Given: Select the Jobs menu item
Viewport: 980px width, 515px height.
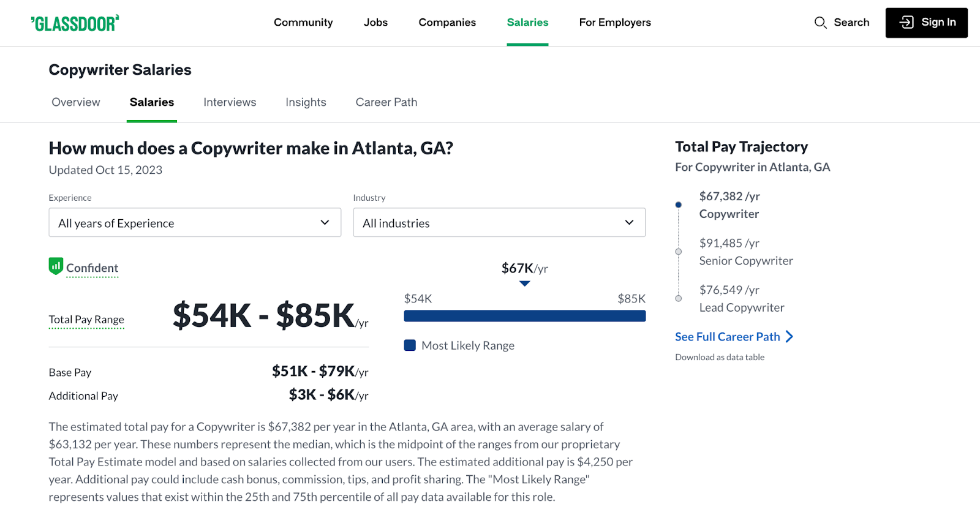Looking at the screenshot, I should click(x=375, y=22).
